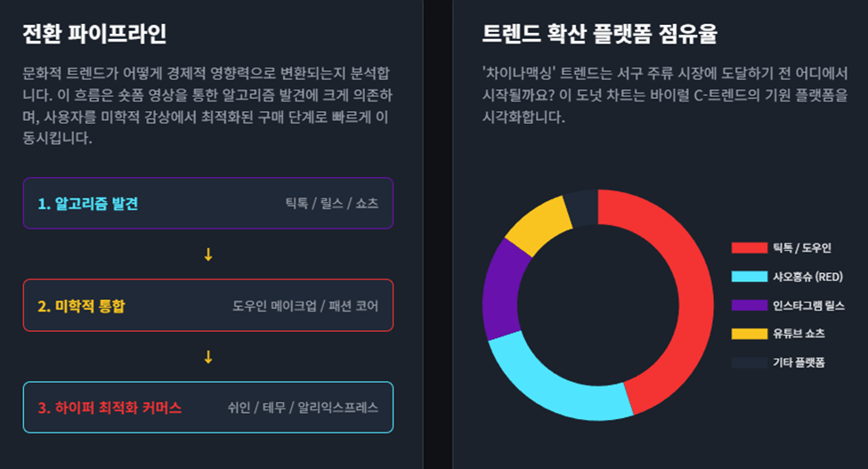The width and height of the screenshot is (868, 469).
Task: Toggle the 샤오홍슈 (RED) legend label
Action: pyautogui.click(x=807, y=277)
